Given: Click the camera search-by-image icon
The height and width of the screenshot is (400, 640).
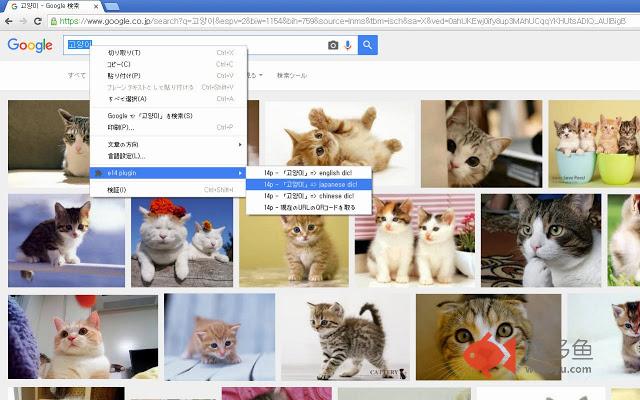Looking at the screenshot, I should click(333, 45).
